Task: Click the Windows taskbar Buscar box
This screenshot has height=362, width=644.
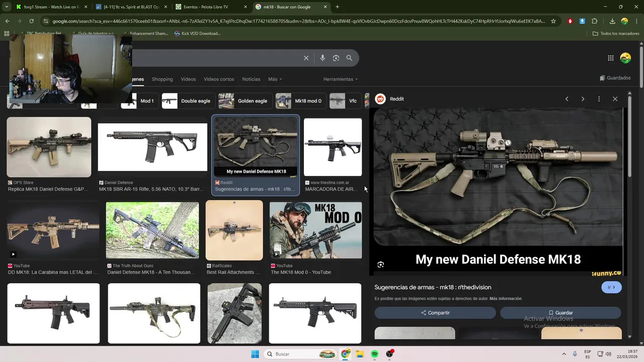Action: [300, 354]
